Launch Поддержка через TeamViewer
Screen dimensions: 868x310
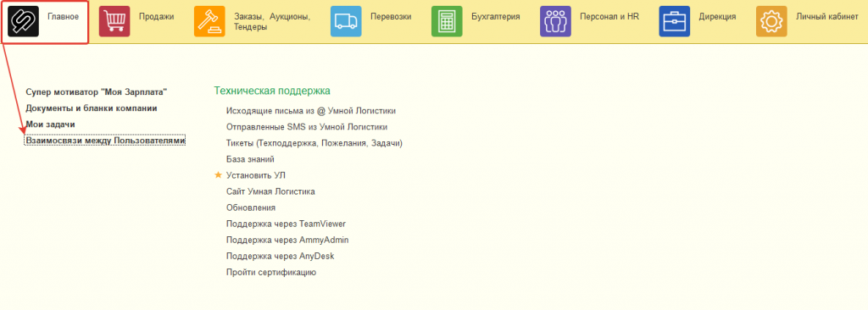pyautogui.click(x=287, y=224)
